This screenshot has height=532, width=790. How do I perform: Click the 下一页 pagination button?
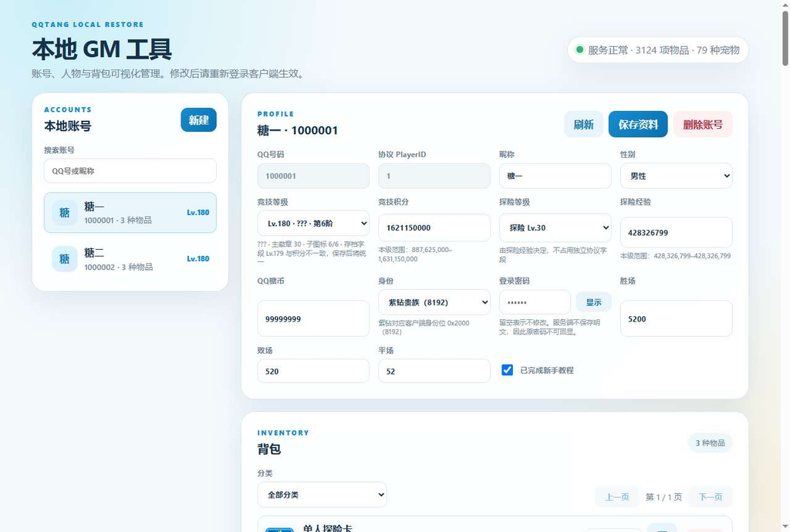711,497
